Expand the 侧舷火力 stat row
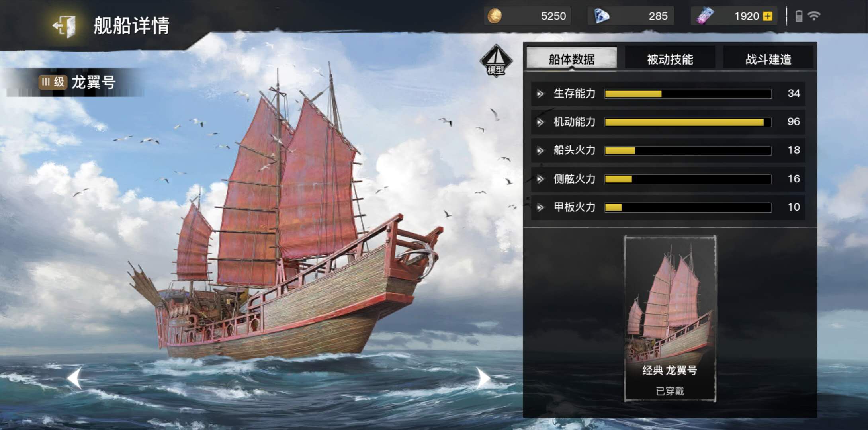The height and width of the screenshot is (430, 868). pyautogui.click(x=668, y=179)
